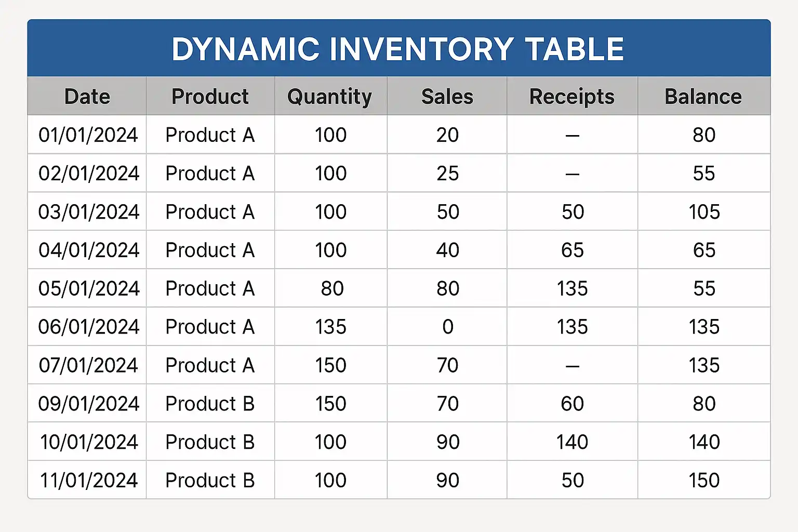Image resolution: width=798 pixels, height=532 pixels.
Task: Select the Product column header
Action: point(210,97)
